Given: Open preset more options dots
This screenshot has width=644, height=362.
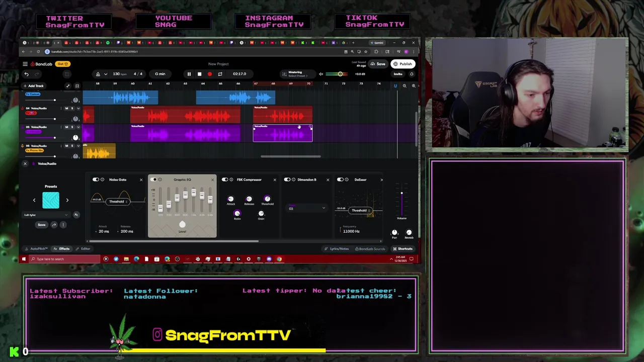Looking at the screenshot, I should tap(63, 225).
